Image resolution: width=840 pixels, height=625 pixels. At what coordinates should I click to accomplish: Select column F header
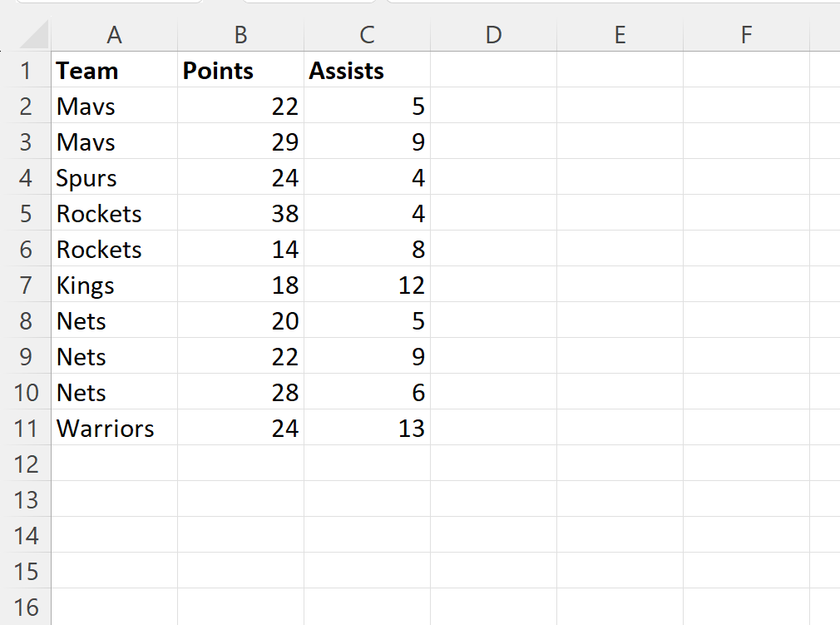coord(746,36)
